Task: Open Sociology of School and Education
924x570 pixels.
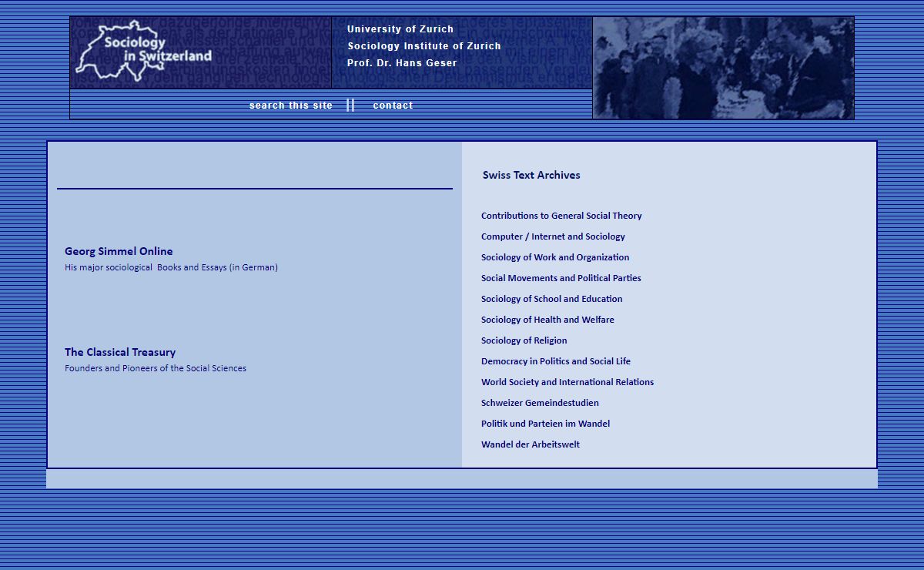Action: tap(552, 299)
